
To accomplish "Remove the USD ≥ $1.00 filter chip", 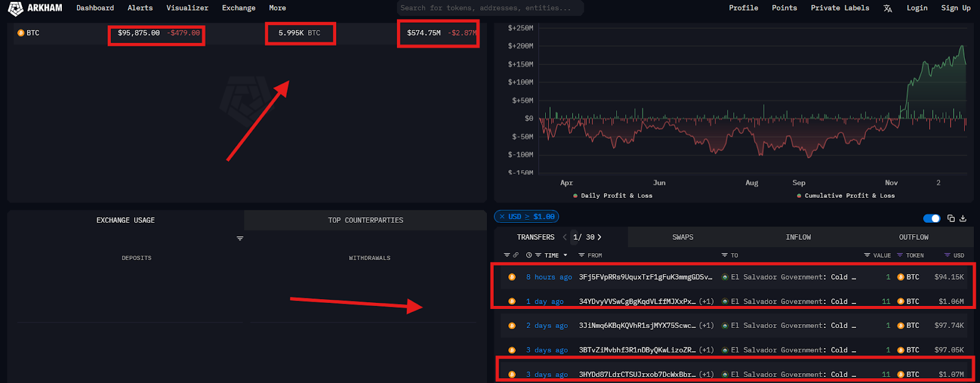I will pos(502,217).
